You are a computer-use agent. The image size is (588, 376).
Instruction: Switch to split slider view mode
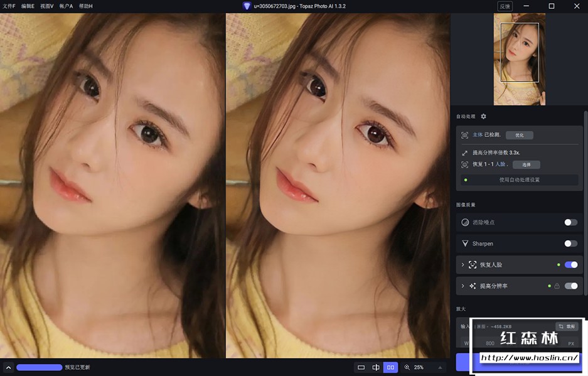376,367
